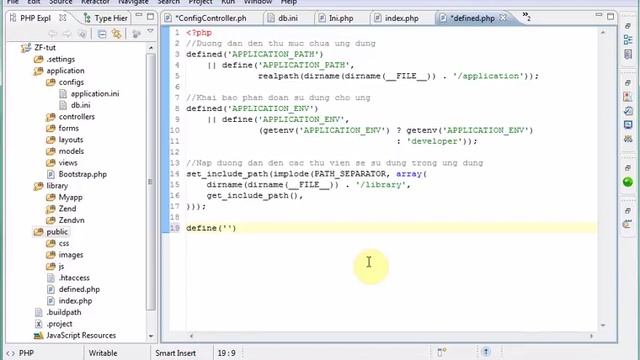Viewport: 640px width, 360px height.
Task: Click the 19 : 9 cursor position field
Action: (227, 353)
